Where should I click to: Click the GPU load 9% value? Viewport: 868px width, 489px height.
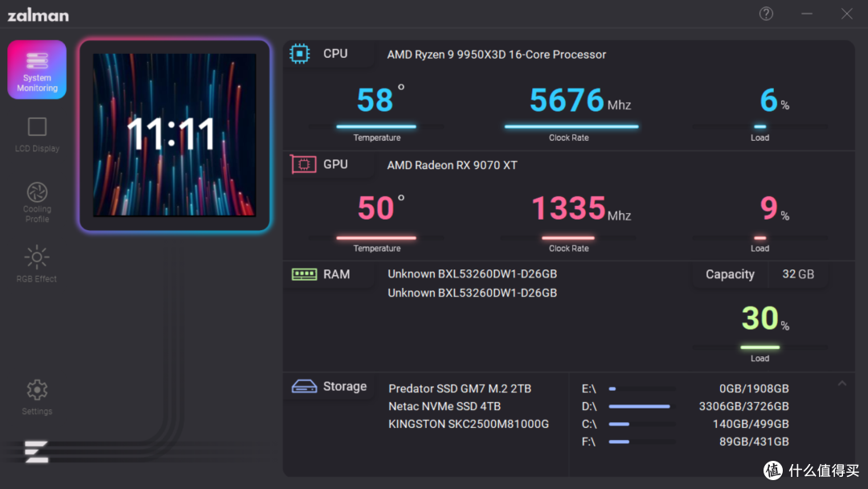775,209
